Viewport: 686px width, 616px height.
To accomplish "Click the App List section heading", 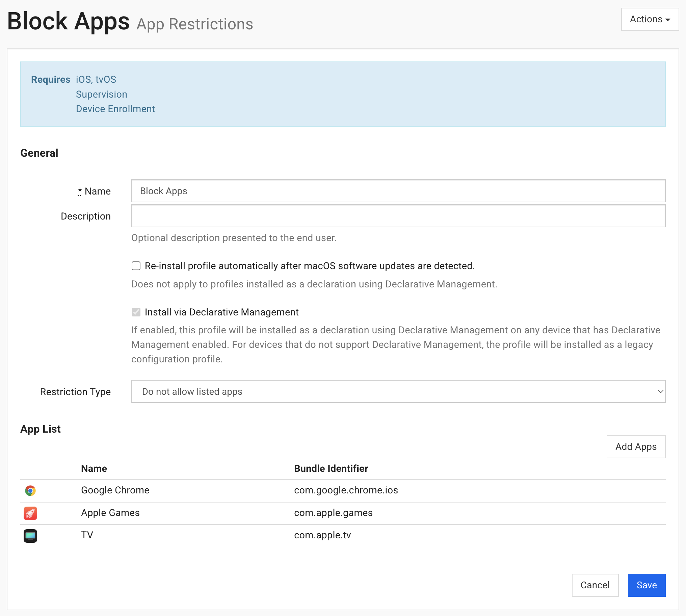I will click(x=41, y=429).
